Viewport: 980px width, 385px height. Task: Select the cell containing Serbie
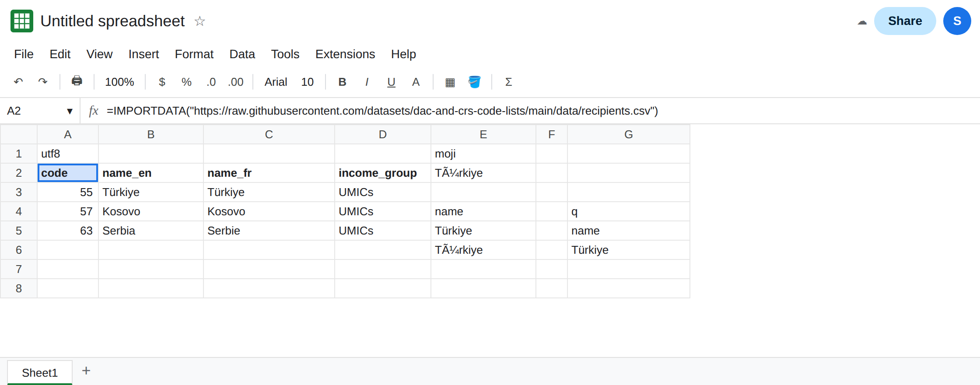[x=269, y=231]
